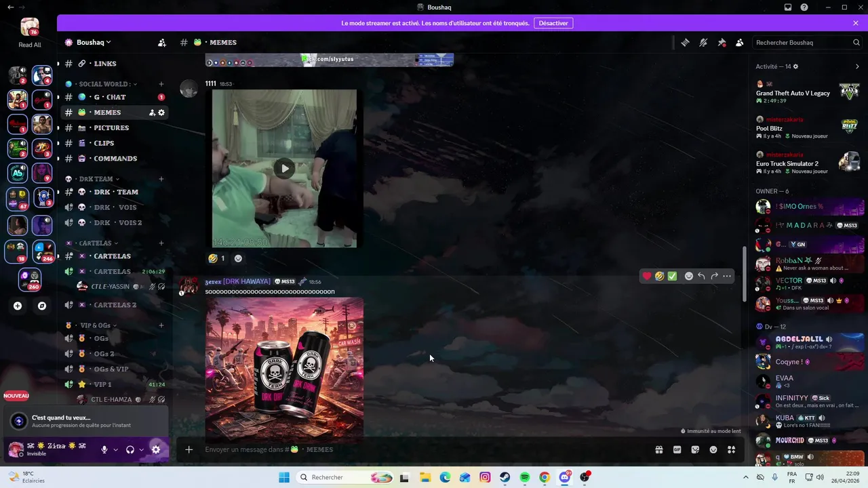Dismiss the streamer mode banner
The height and width of the screenshot is (488, 868).
pyautogui.click(x=856, y=23)
